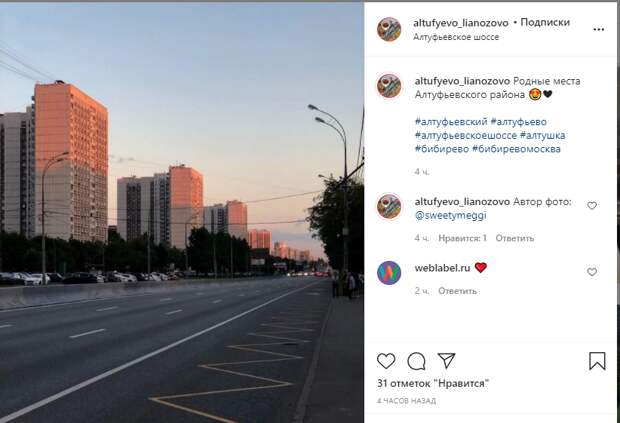The image size is (620, 423).
Task: Click avatar beside the post caption
Action: coord(389,86)
